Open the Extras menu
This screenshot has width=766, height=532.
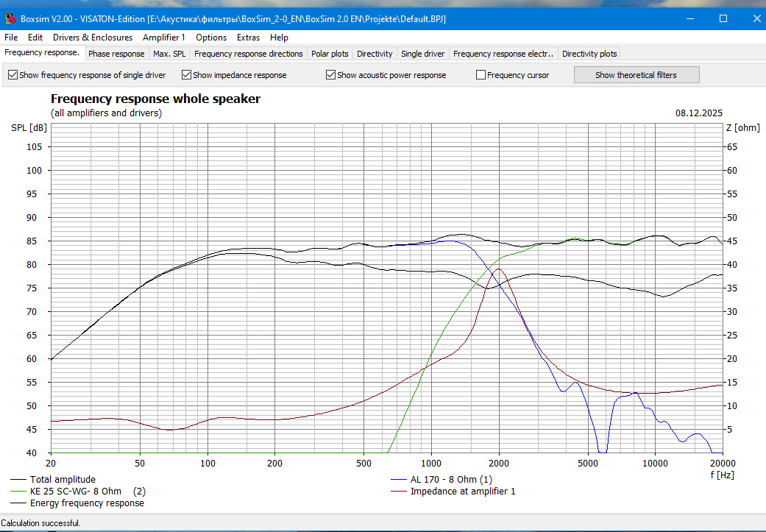[248, 37]
